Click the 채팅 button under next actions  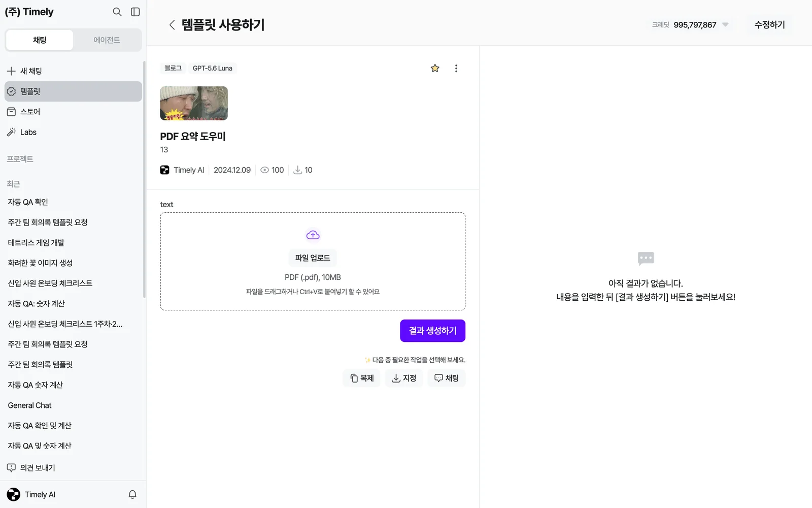coord(447,378)
